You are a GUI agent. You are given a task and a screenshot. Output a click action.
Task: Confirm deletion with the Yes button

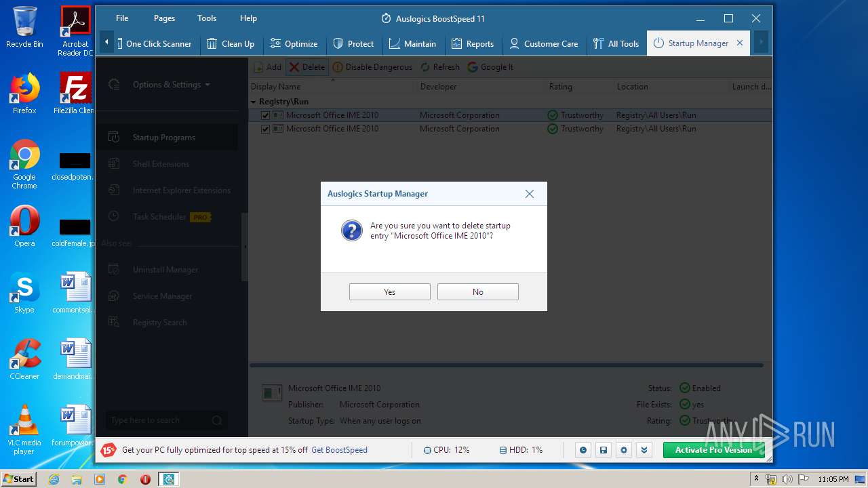click(x=389, y=291)
